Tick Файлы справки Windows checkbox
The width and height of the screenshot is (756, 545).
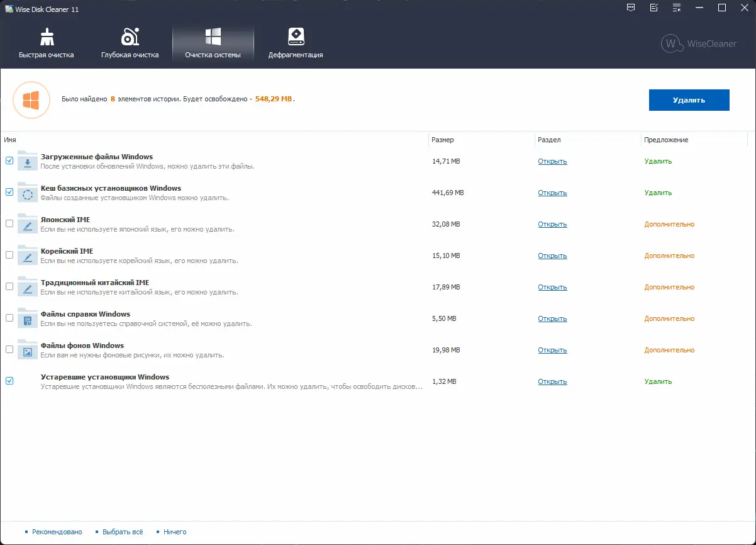coord(9,318)
